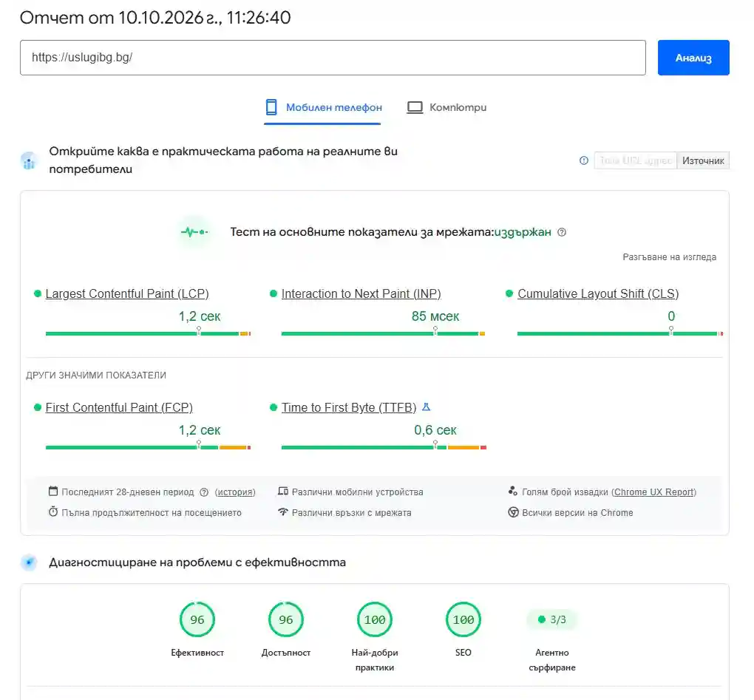Click the performance diagnostics blue icon
The image size is (754, 700).
[29, 563]
